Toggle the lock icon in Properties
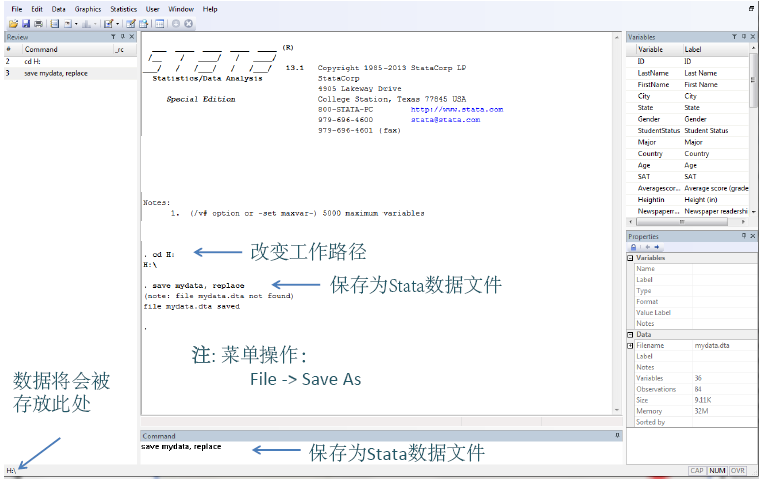This screenshot has width=762, height=480. tap(633, 247)
